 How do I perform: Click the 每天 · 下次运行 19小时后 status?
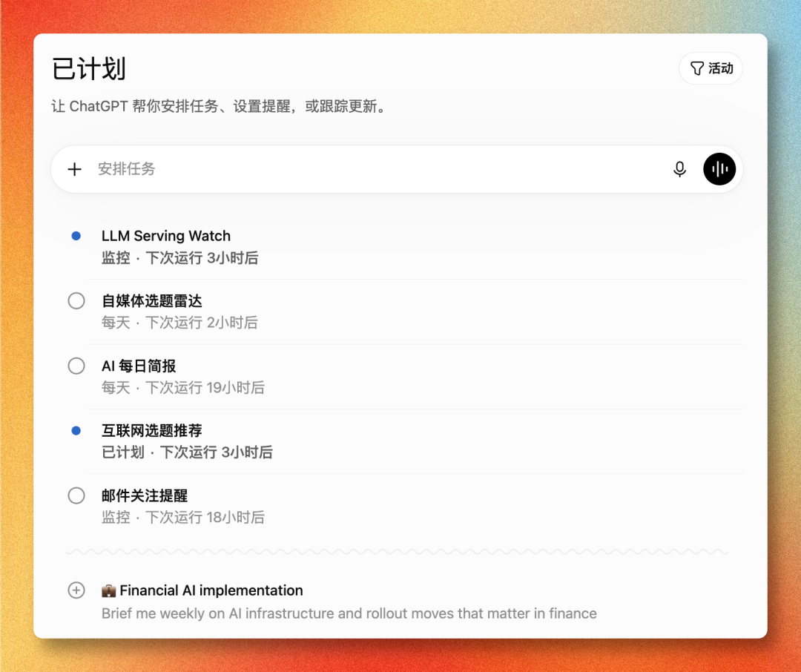(183, 387)
